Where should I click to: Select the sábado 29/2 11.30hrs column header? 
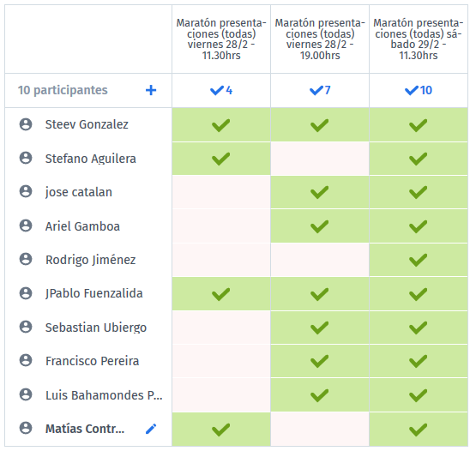click(419, 39)
